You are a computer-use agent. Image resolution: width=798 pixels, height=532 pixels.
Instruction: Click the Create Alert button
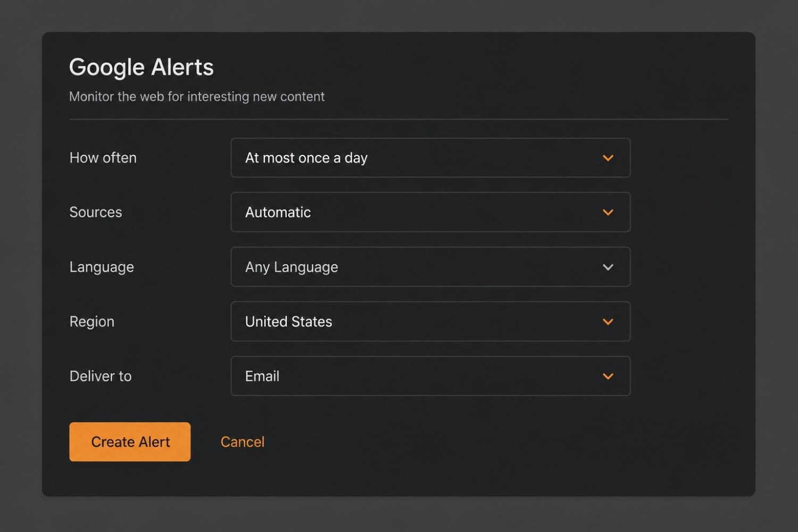[x=130, y=442]
